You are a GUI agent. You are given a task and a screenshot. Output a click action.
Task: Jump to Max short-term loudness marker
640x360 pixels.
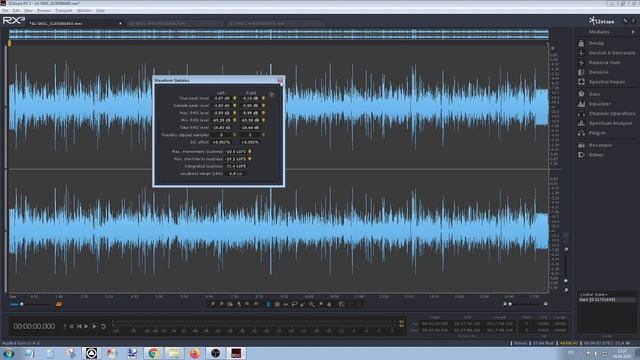(x=249, y=159)
